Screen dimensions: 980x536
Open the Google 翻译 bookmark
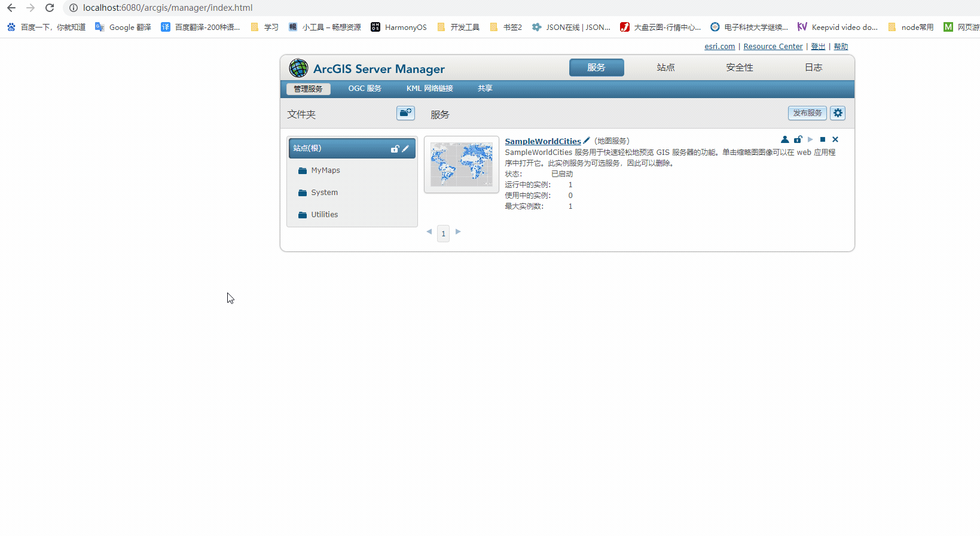[123, 27]
